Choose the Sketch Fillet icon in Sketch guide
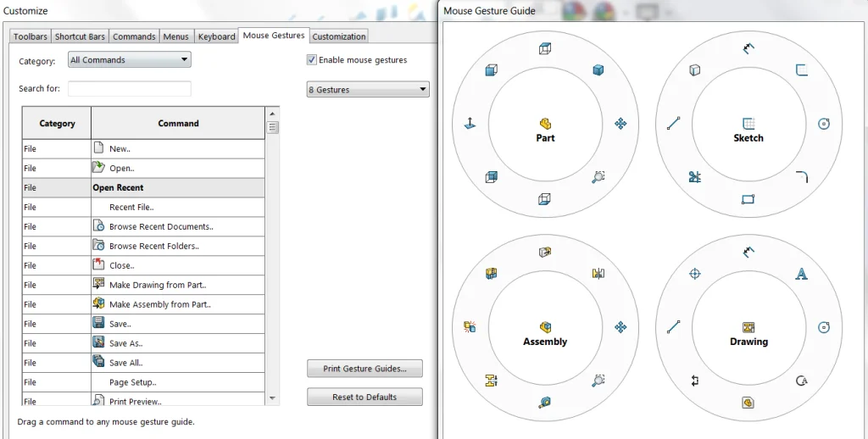 click(x=802, y=177)
